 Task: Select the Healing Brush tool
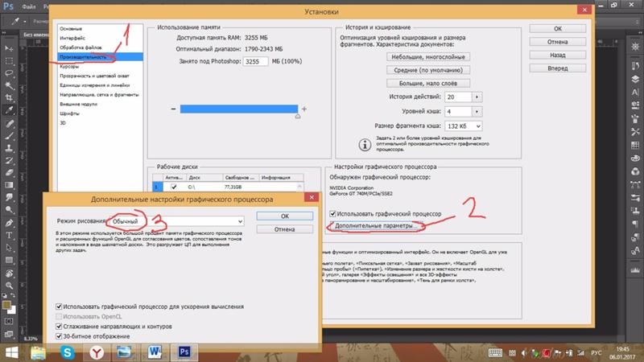coord(9,124)
